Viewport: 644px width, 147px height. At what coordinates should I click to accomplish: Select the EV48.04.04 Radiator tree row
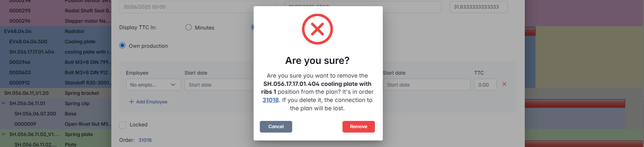point(55,31)
